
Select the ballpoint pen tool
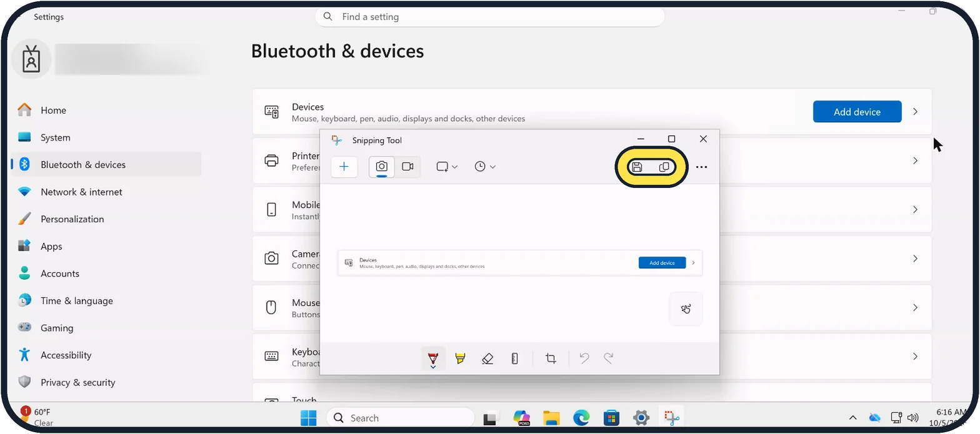tap(432, 358)
